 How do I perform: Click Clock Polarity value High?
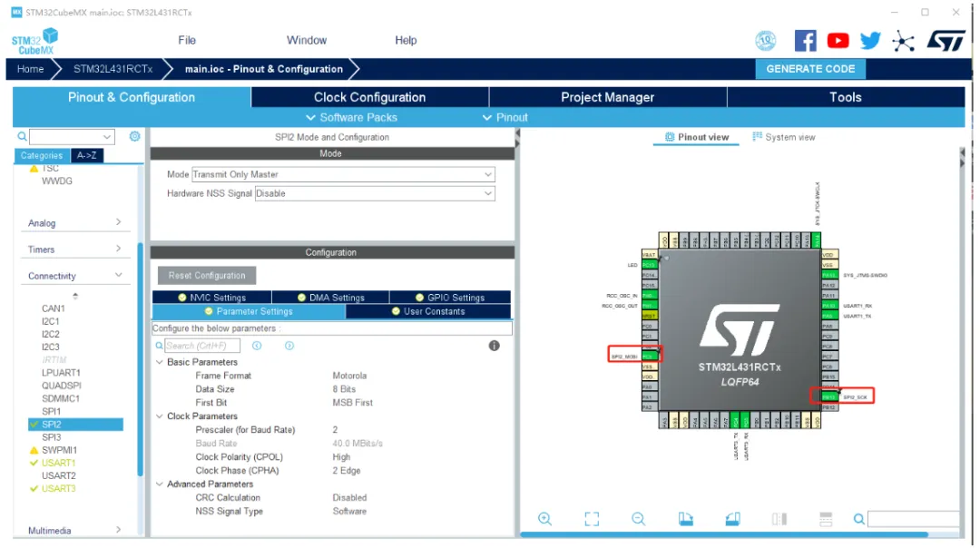tap(341, 457)
